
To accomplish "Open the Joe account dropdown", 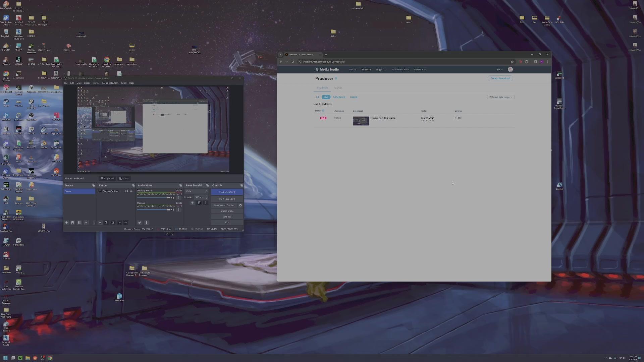I will pyautogui.click(x=499, y=70).
